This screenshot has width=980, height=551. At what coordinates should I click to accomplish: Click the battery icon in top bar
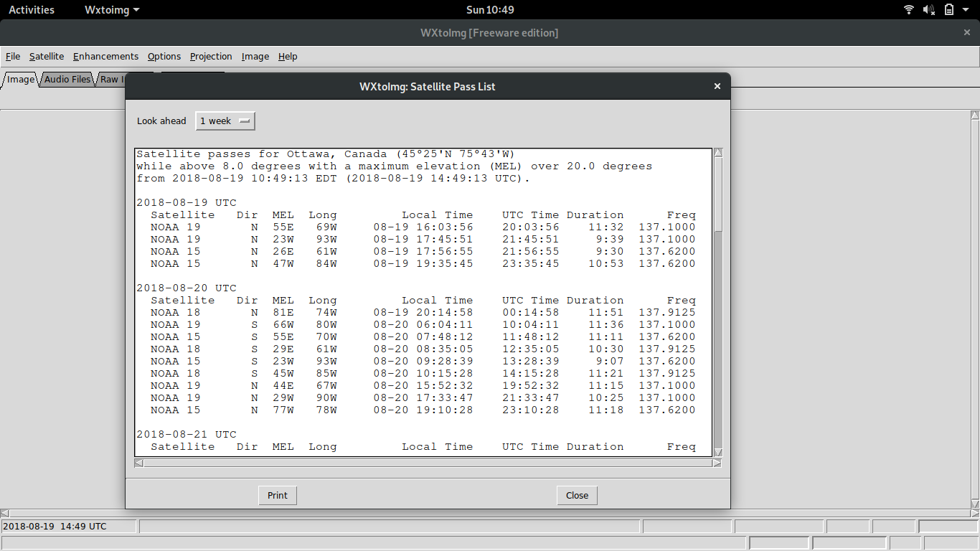point(949,10)
